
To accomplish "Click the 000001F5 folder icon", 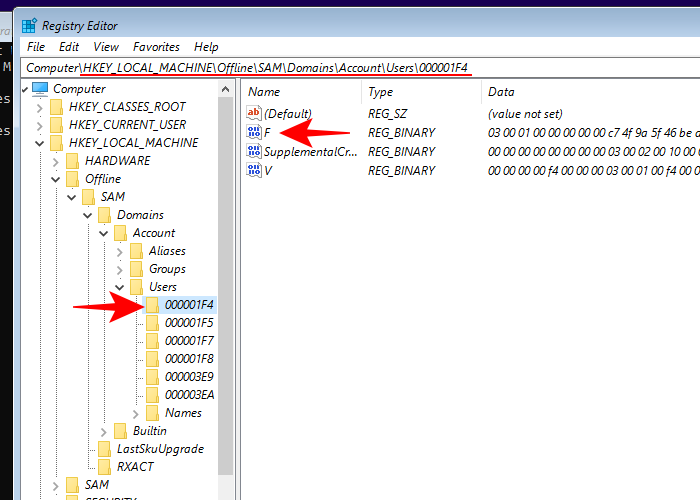I will click(x=153, y=323).
